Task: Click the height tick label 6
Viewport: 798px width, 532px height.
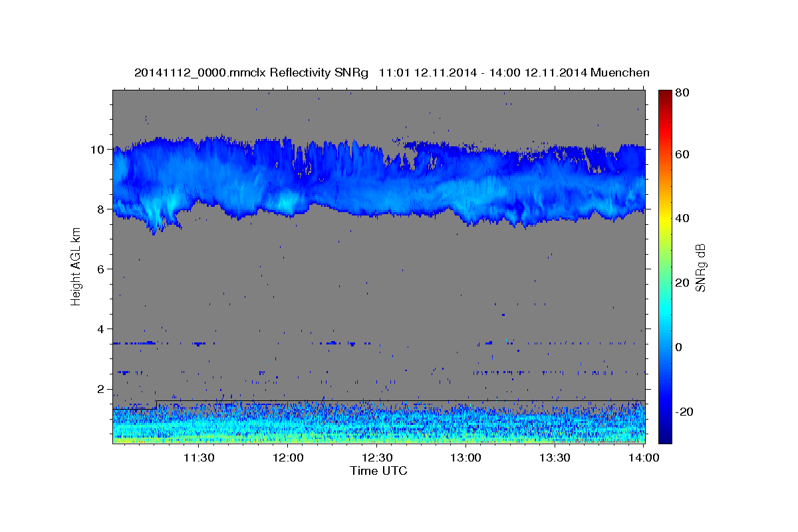Action: click(x=101, y=269)
